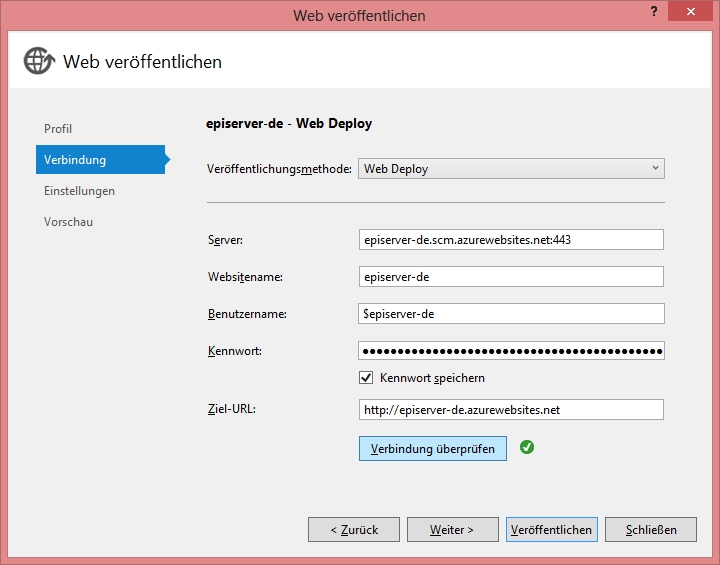Focus the Ziel-URL input field
Viewport: 720px width, 565px height.
(511, 410)
